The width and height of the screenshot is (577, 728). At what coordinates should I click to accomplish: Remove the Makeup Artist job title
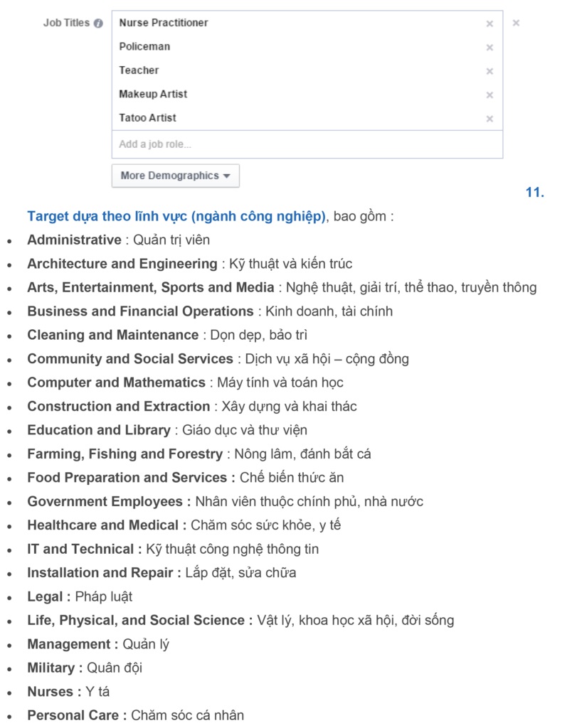pyautogui.click(x=489, y=95)
